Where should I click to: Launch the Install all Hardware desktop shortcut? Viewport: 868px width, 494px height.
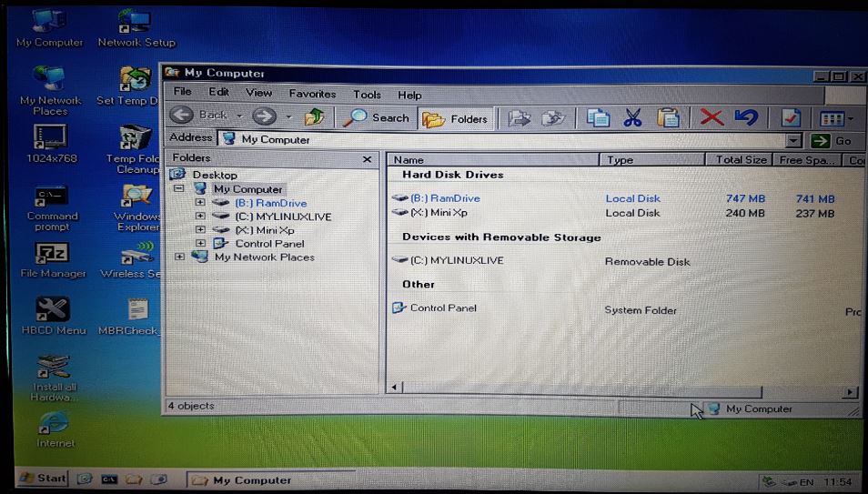[x=53, y=378]
